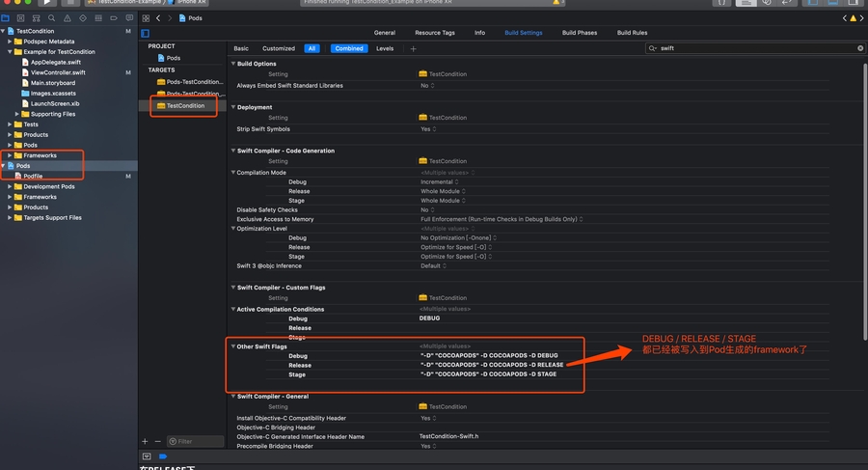The width and height of the screenshot is (868, 470).
Task: Switch to the Info tab
Action: click(x=479, y=33)
